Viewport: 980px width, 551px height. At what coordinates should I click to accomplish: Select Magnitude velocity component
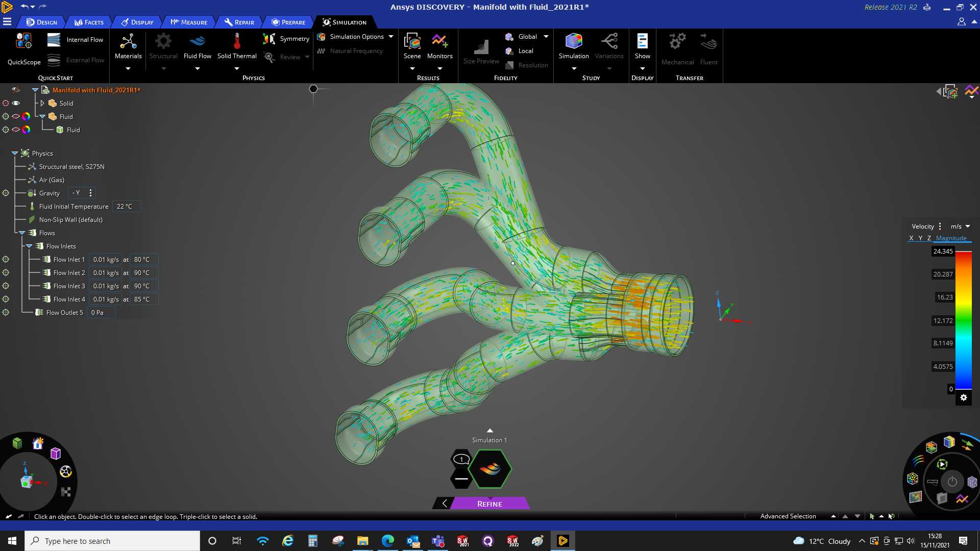(951, 238)
